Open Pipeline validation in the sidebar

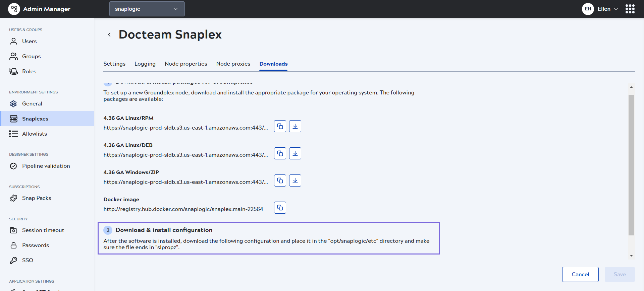tap(46, 166)
